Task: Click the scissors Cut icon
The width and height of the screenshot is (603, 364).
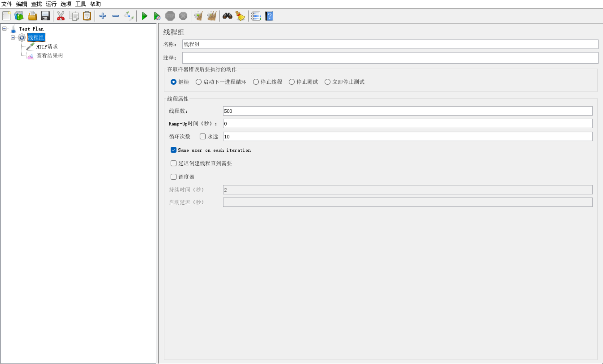Action: tap(61, 16)
